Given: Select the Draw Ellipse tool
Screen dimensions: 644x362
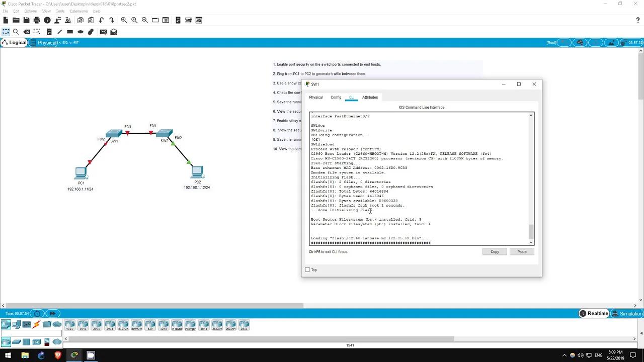Looking at the screenshot, I should click(81, 32).
